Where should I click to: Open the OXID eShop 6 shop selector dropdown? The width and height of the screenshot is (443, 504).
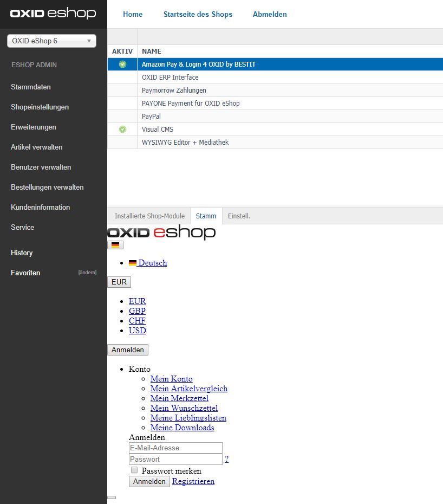coord(51,41)
